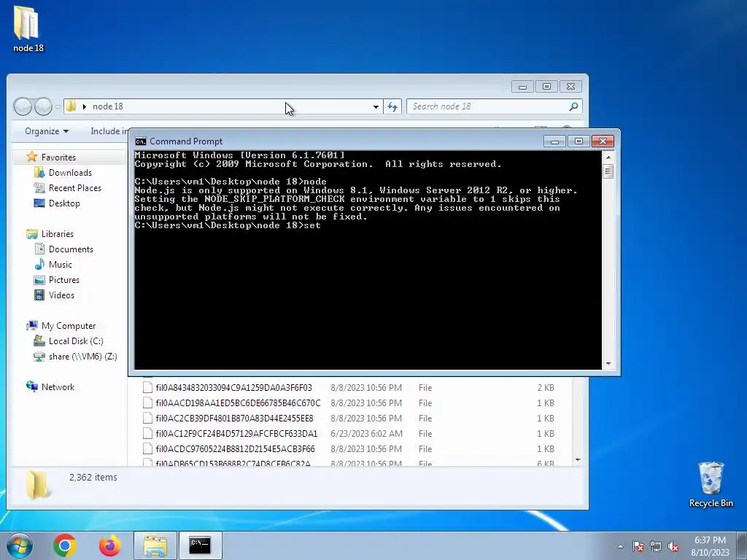
Task: Close the Command Prompt window
Action: (603, 141)
